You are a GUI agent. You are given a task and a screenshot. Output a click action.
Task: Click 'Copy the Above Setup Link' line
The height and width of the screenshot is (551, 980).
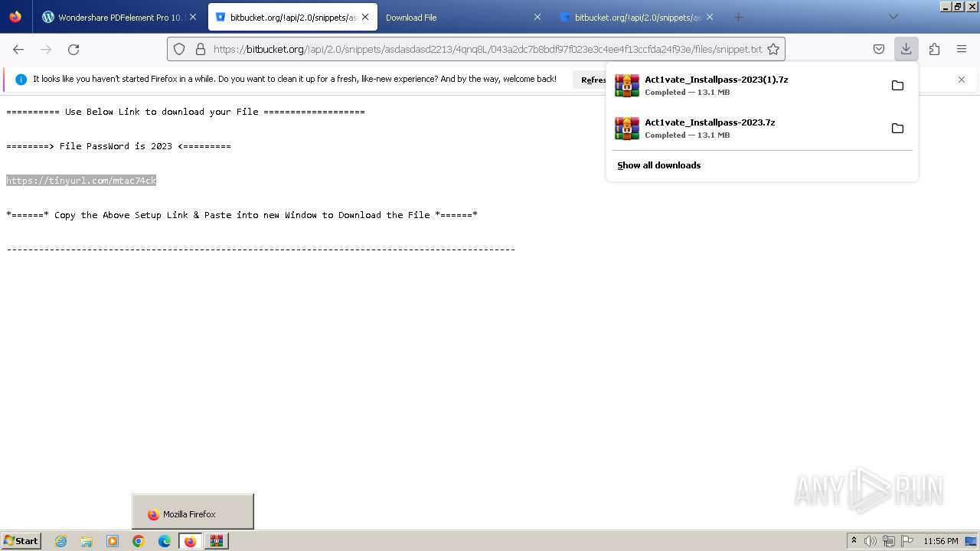click(242, 215)
